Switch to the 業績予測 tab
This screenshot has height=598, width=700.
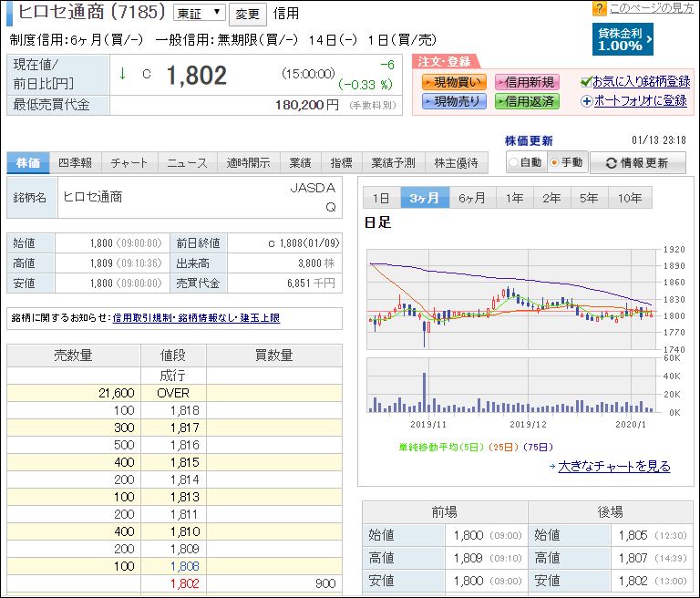point(394,163)
